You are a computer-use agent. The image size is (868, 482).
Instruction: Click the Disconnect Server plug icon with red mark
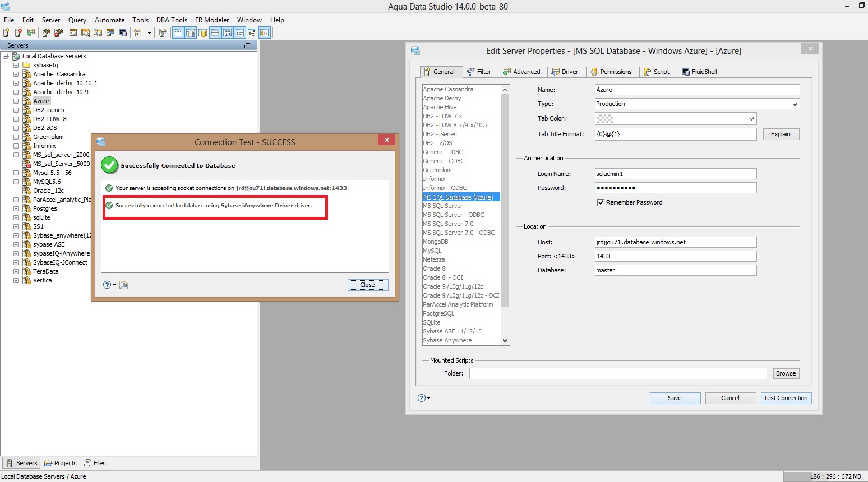coord(58,33)
